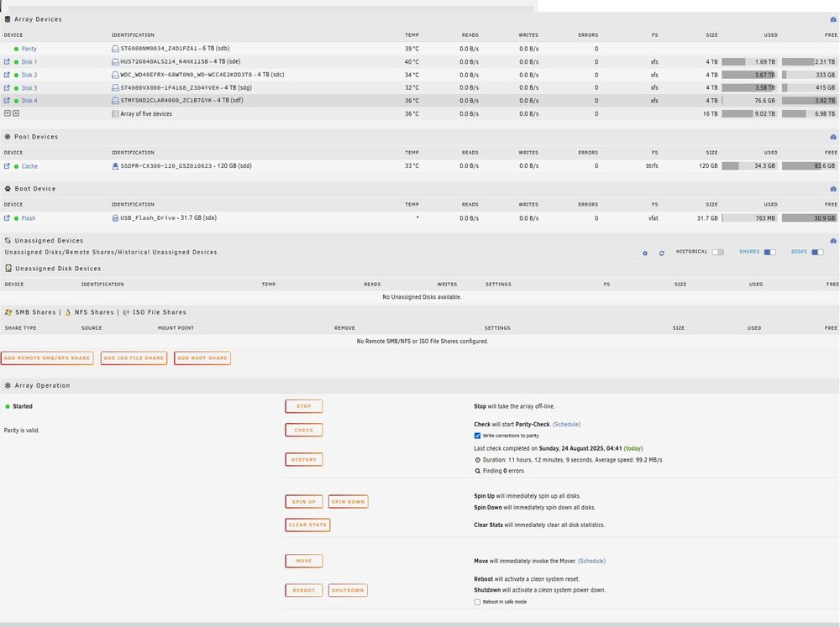840x627 pixels.
Task: Open Disk 1 browse icon
Action: [x=7, y=61]
